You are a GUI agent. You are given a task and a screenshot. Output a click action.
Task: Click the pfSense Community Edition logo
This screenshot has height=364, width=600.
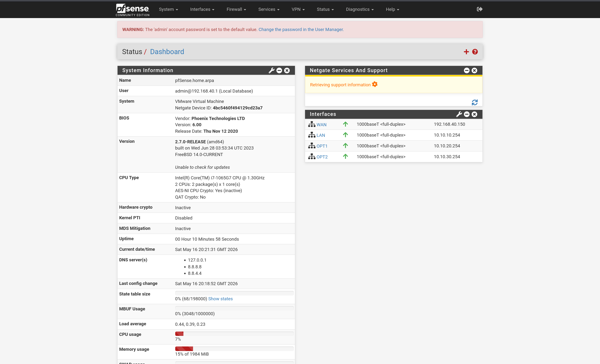(132, 10)
